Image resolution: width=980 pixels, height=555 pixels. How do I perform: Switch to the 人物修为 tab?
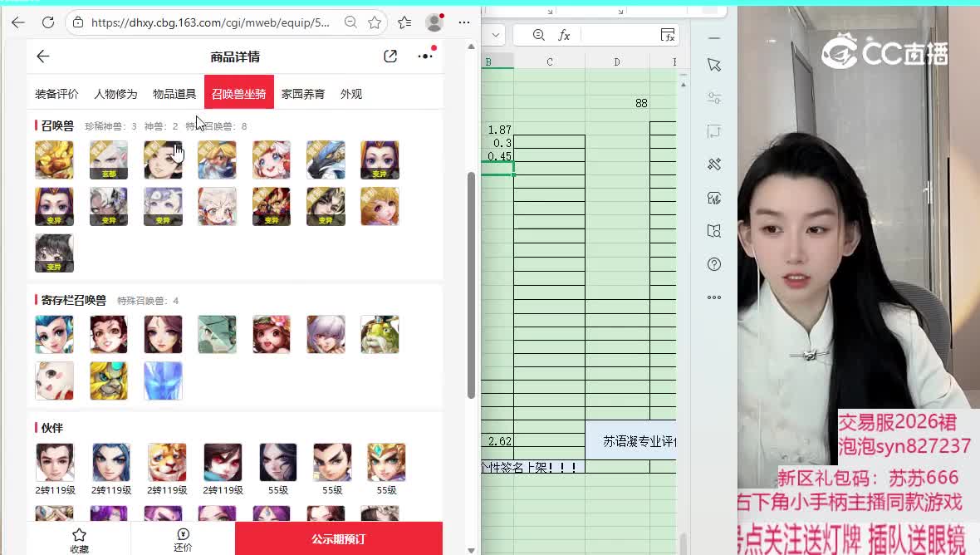(x=115, y=94)
